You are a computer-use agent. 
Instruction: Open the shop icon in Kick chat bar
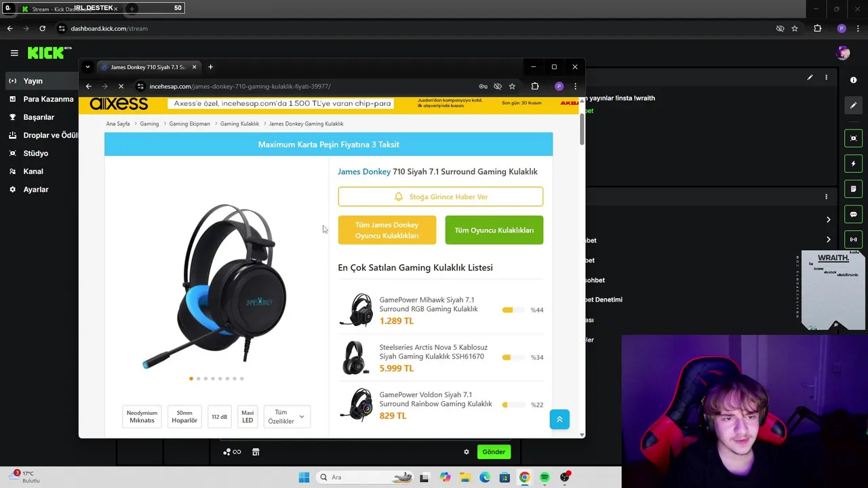(256, 452)
